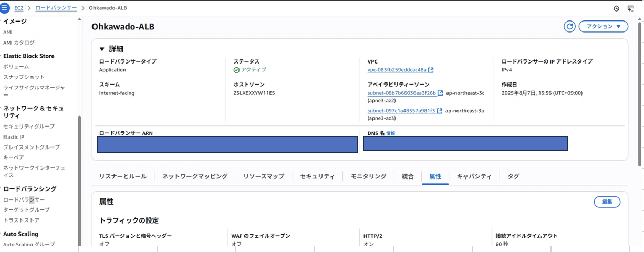Open the アクション dropdown button
644x253 pixels.
603,27
